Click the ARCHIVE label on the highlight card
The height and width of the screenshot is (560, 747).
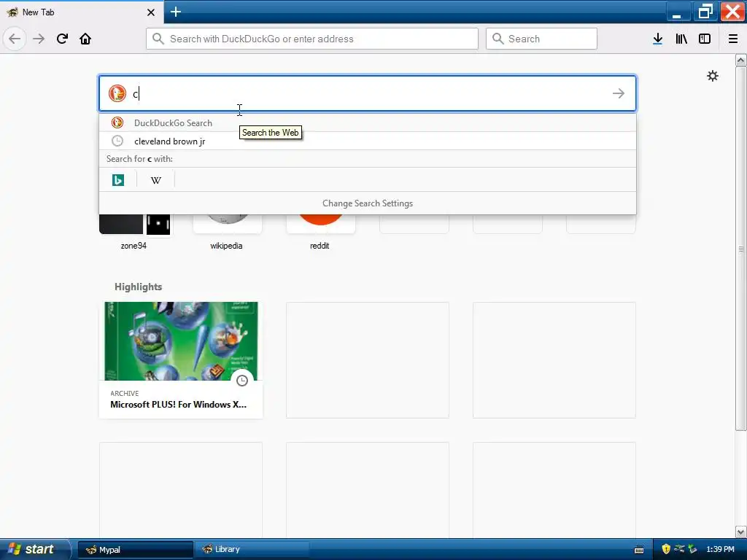124,393
